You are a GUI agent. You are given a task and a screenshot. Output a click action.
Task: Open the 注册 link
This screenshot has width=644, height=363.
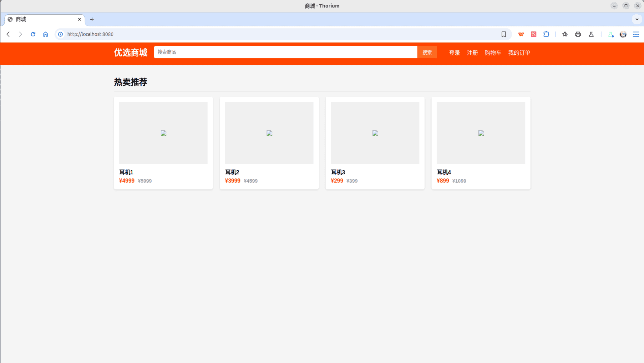472,53
